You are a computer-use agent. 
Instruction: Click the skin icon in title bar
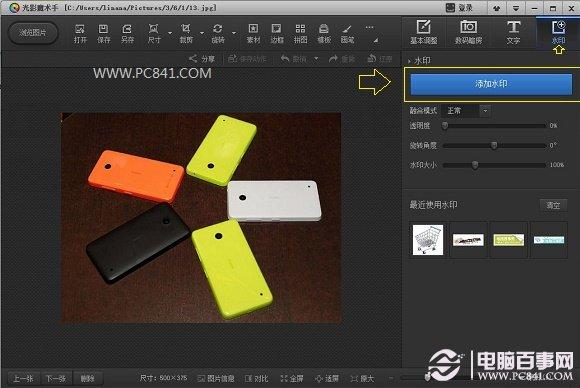(x=496, y=8)
